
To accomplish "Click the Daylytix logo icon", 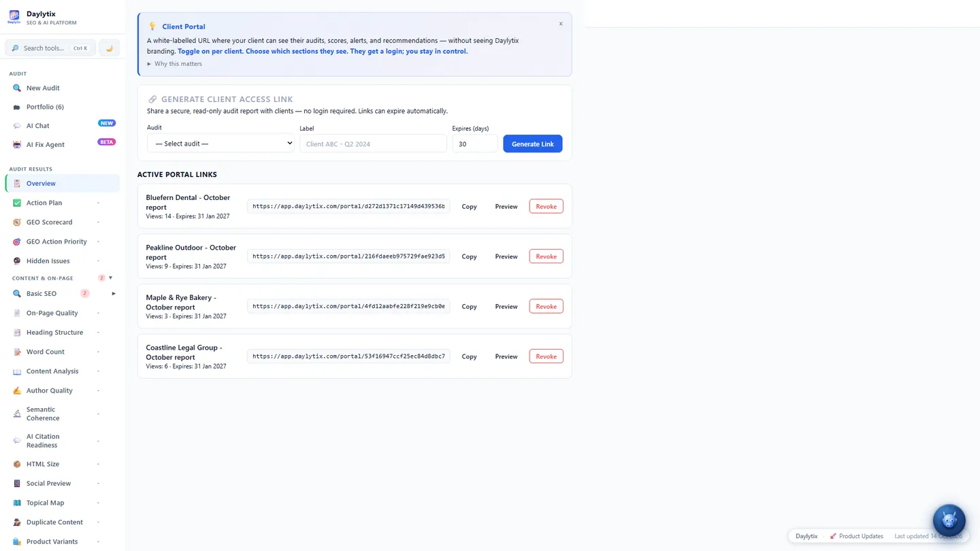I will [14, 17].
